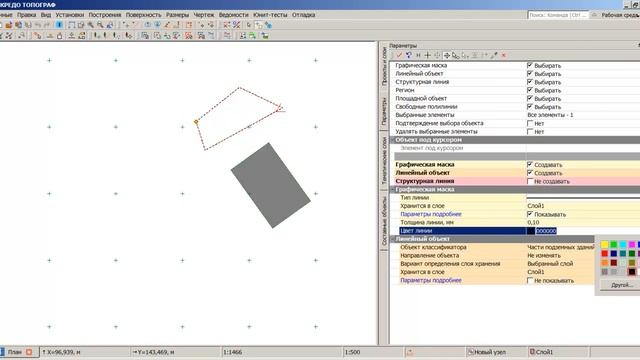Toggle Выбирать checkbox for Свободные полилинии

pyautogui.click(x=530, y=107)
